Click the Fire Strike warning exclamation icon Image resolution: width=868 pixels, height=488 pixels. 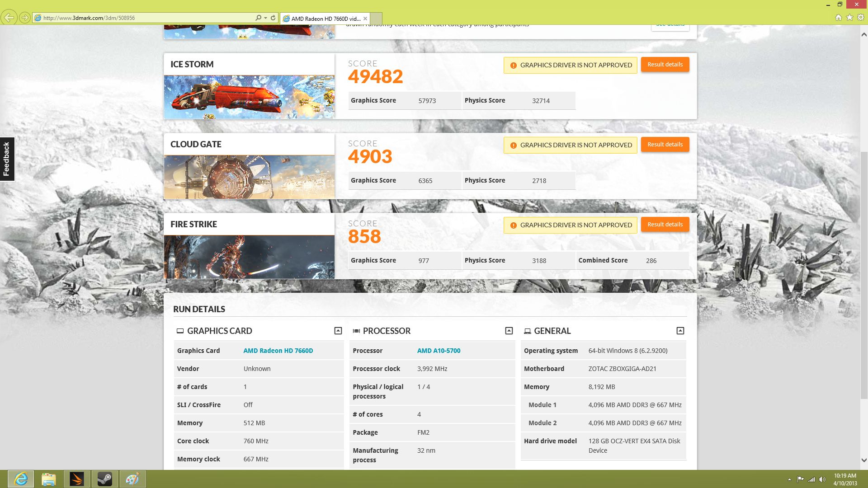click(x=513, y=225)
